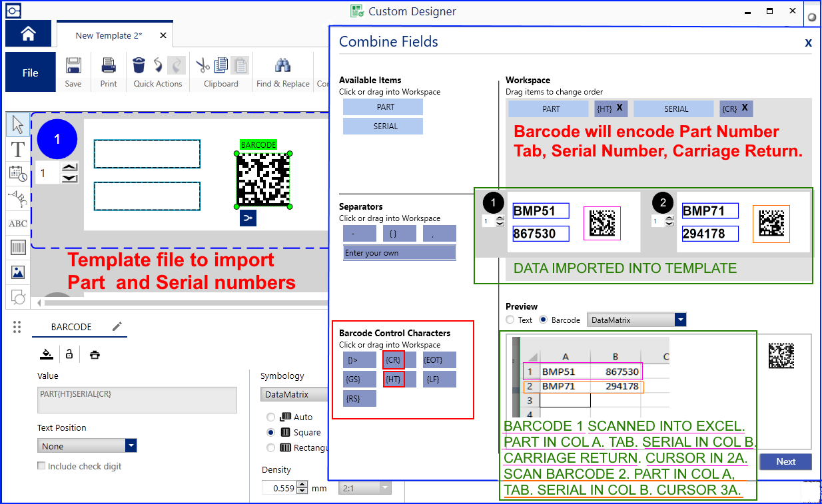Image resolution: width=822 pixels, height=504 pixels.
Task: Click the Copy icon in Clipboard group
Action: click(x=221, y=65)
